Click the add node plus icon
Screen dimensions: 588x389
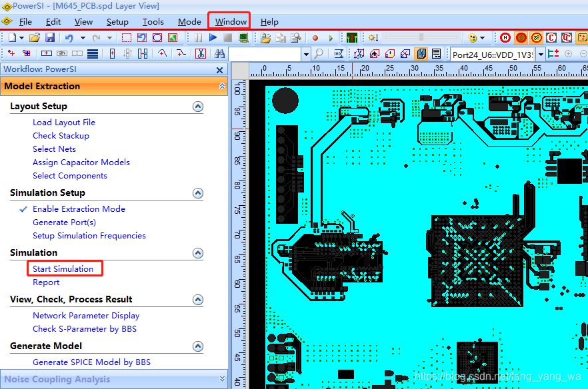[11, 53]
